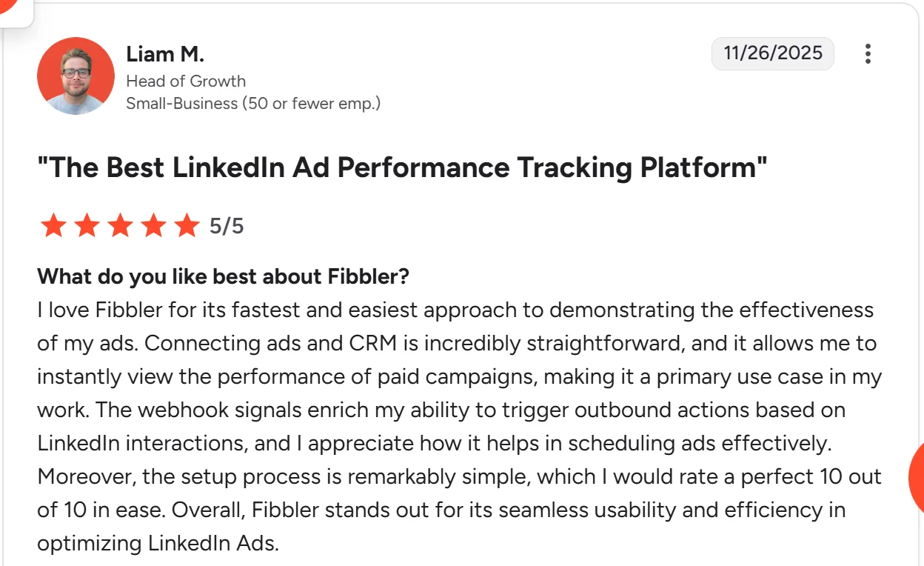Image resolution: width=924 pixels, height=566 pixels.
Task: Click "optimizing LinkedIn Ads" in the last line
Action: point(158,543)
